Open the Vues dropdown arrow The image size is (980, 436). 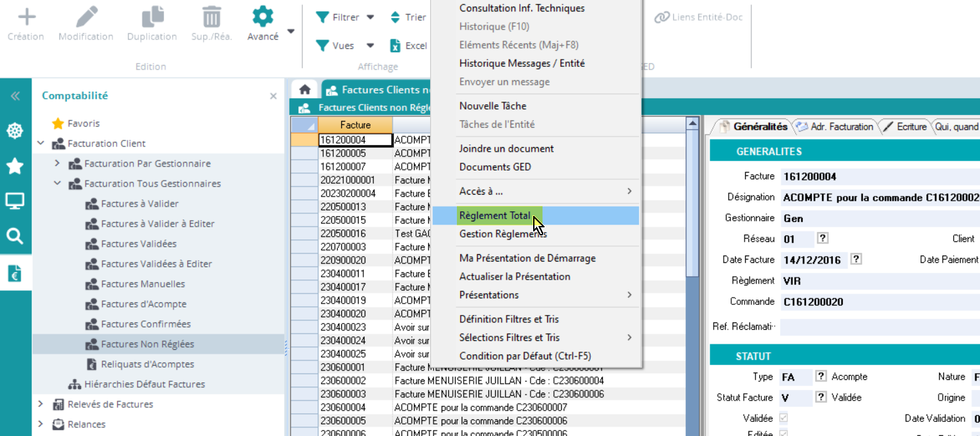371,45
